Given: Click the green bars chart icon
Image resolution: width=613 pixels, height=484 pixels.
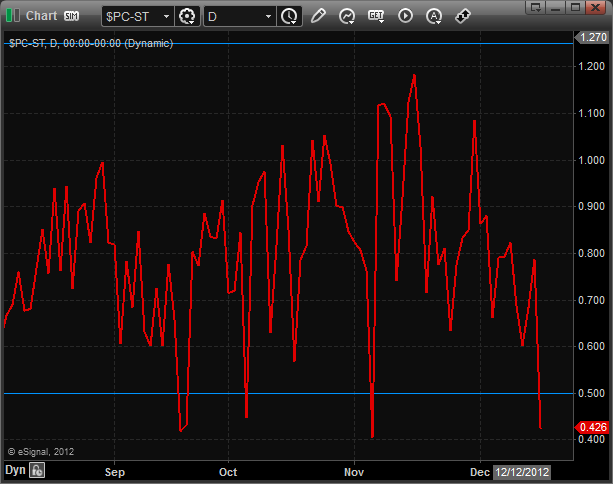Looking at the screenshot, I should point(13,16).
